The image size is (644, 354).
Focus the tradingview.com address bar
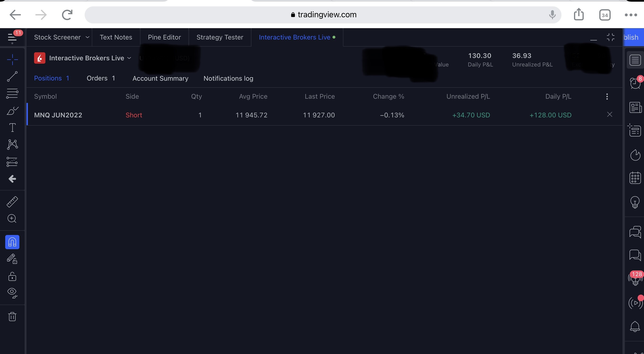point(323,15)
